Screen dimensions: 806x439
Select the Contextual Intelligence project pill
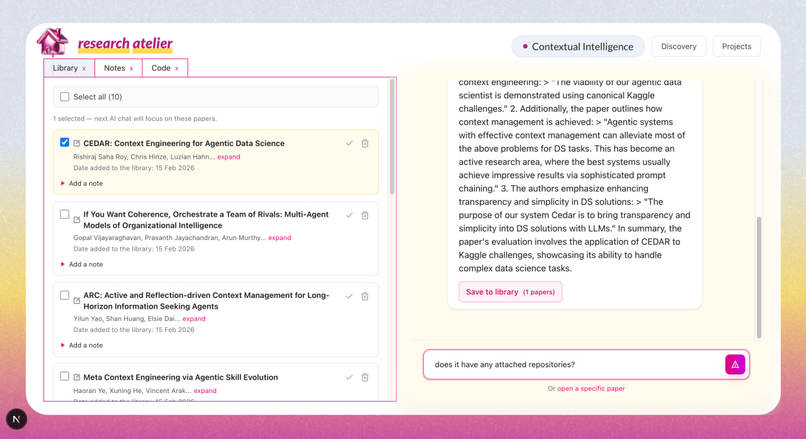point(578,46)
